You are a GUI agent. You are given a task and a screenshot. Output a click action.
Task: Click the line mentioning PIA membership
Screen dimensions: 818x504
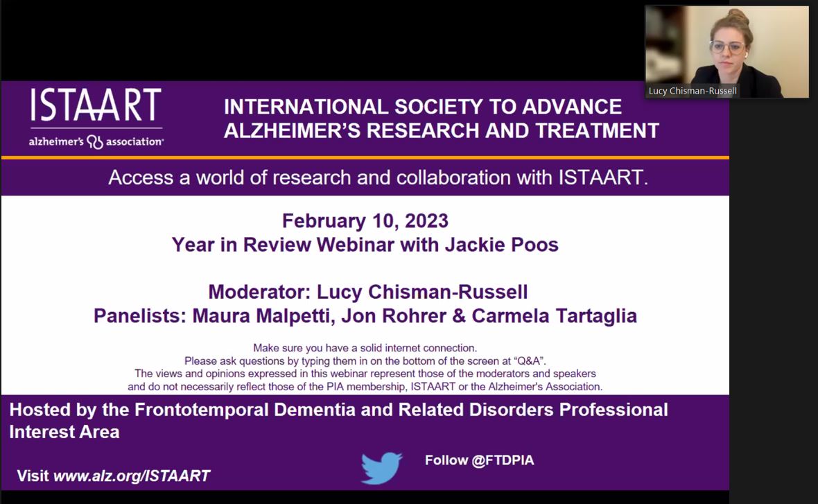coord(365,387)
